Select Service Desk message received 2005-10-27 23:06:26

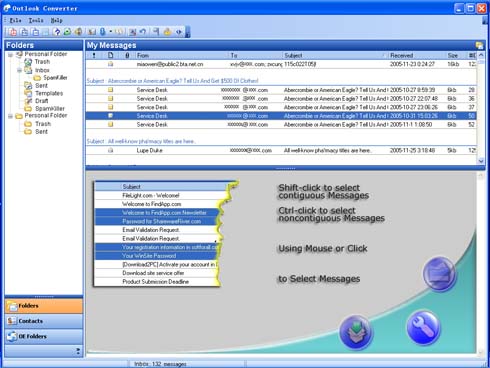click(x=281, y=107)
